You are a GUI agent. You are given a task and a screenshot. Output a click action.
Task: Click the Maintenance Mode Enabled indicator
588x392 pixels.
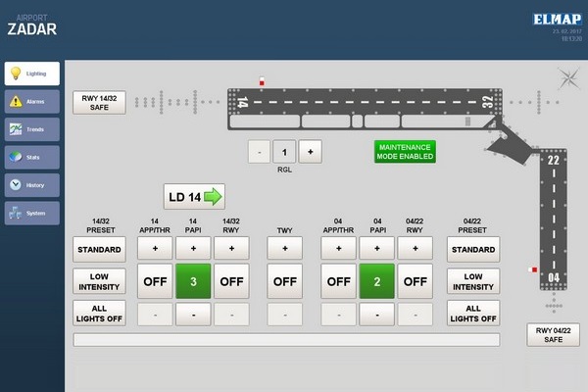point(405,152)
